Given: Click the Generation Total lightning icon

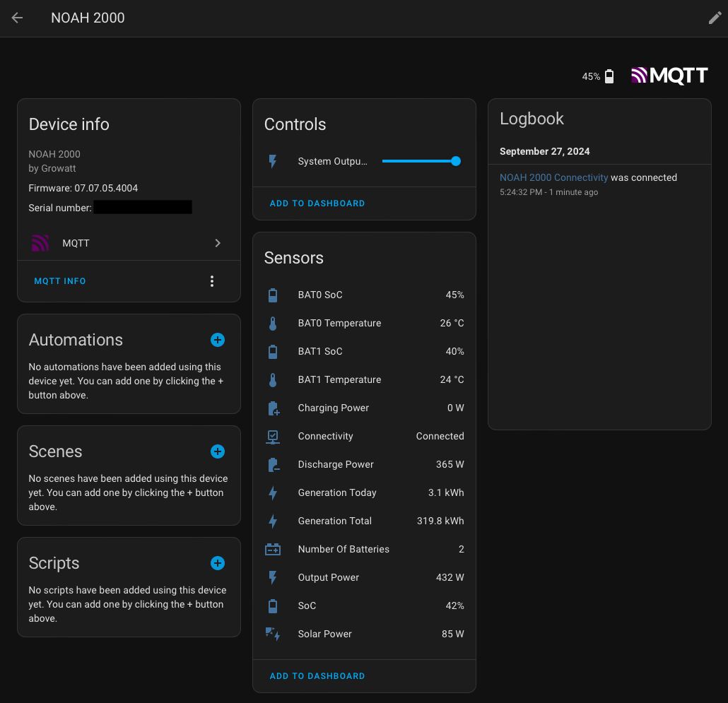Looking at the screenshot, I should coord(273,521).
